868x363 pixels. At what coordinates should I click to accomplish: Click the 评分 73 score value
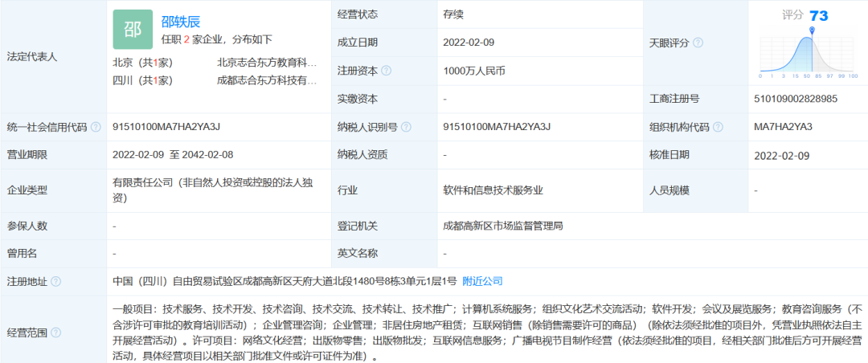[x=818, y=15]
